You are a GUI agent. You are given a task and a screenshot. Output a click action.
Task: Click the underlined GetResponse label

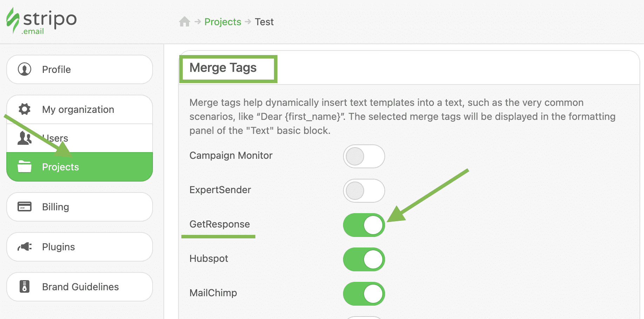pos(219,224)
